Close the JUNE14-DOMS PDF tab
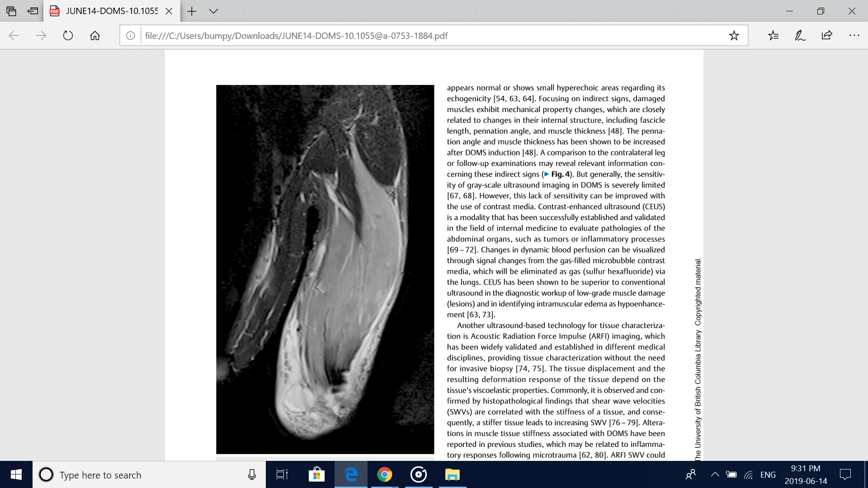This screenshot has height=488, width=868. (x=169, y=11)
